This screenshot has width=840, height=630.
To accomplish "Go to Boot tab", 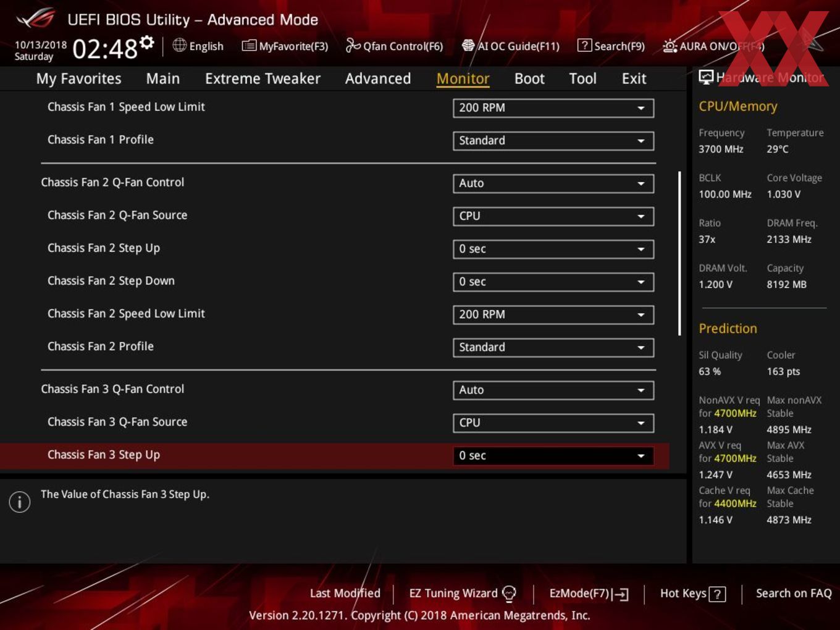I will 529,78.
